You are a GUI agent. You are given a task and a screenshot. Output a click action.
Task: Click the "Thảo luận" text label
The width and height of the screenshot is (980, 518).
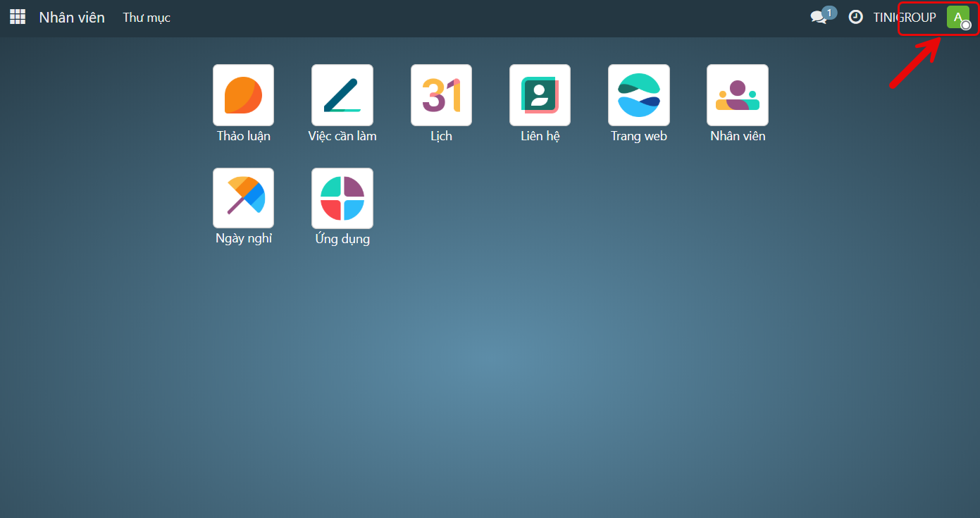coord(243,136)
